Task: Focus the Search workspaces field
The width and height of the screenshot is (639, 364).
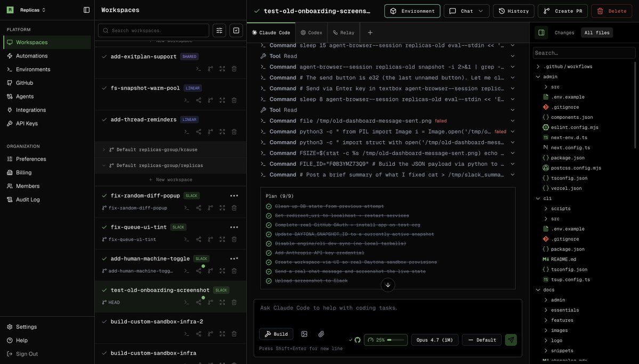Action: pos(153,30)
